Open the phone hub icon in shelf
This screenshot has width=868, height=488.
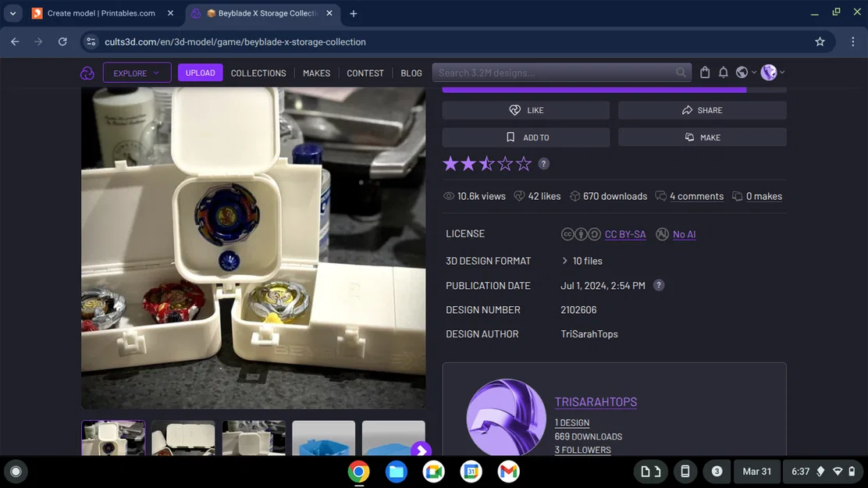tap(685, 472)
